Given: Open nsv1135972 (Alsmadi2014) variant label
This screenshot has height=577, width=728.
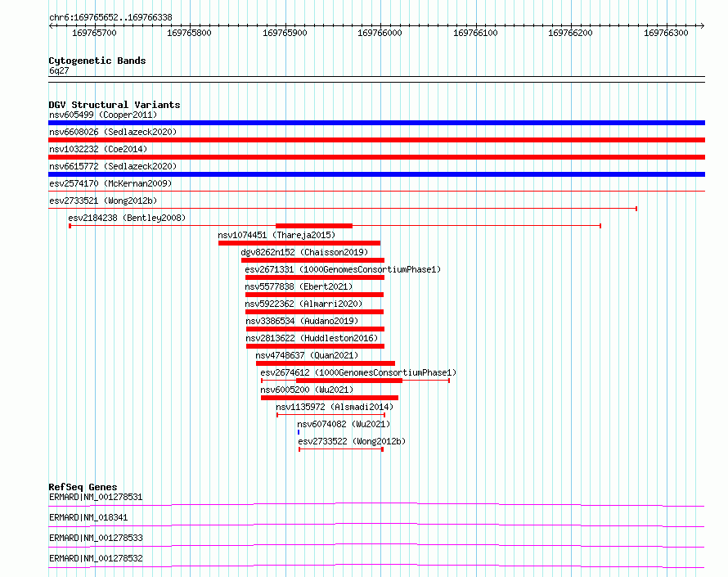Looking at the screenshot, I should pyautogui.click(x=335, y=407).
